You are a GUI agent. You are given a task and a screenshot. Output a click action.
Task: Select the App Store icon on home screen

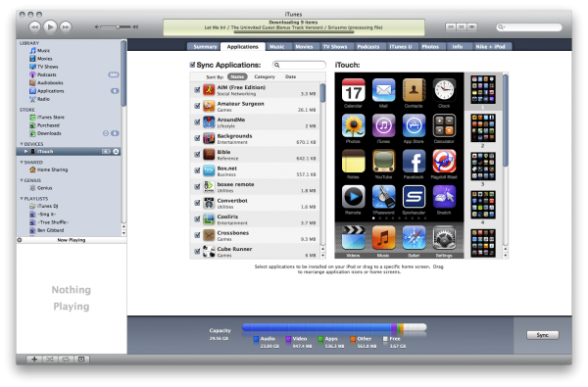tap(414, 125)
